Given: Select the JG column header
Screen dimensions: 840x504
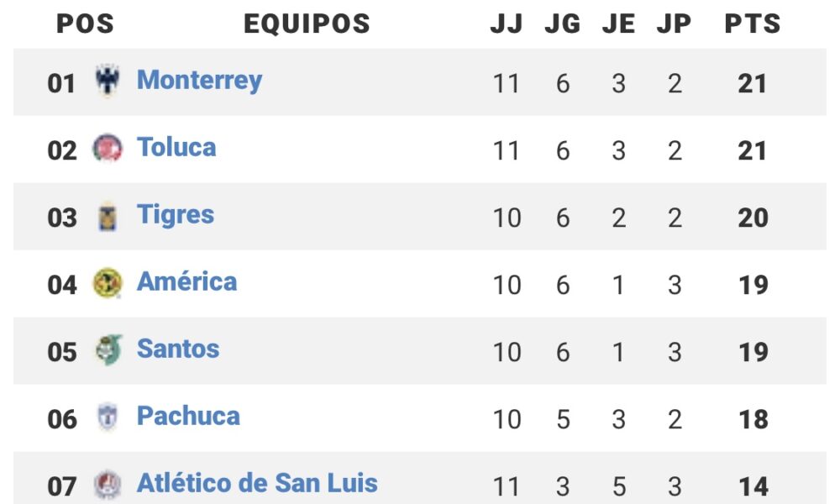Looking at the screenshot, I should coord(563,24).
